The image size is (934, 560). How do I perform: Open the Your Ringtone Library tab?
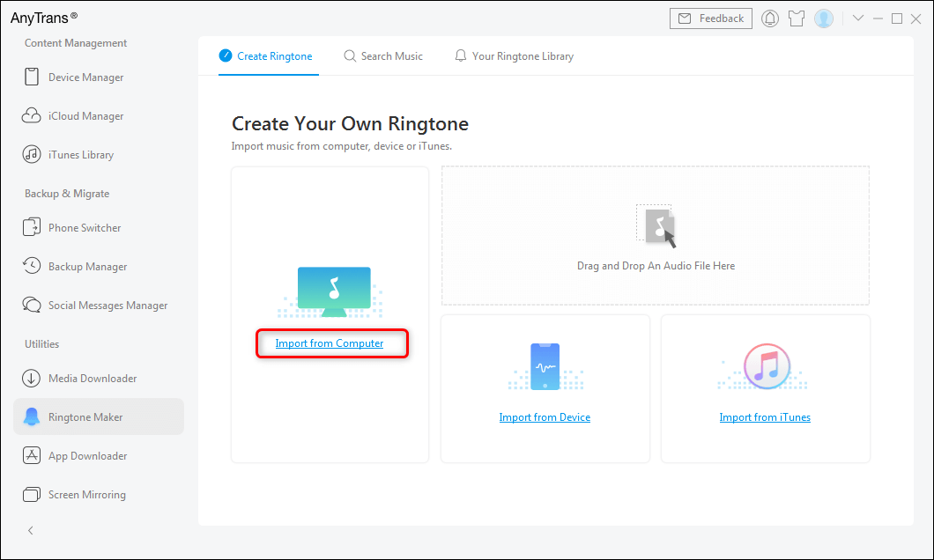pyautogui.click(x=514, y=56)
